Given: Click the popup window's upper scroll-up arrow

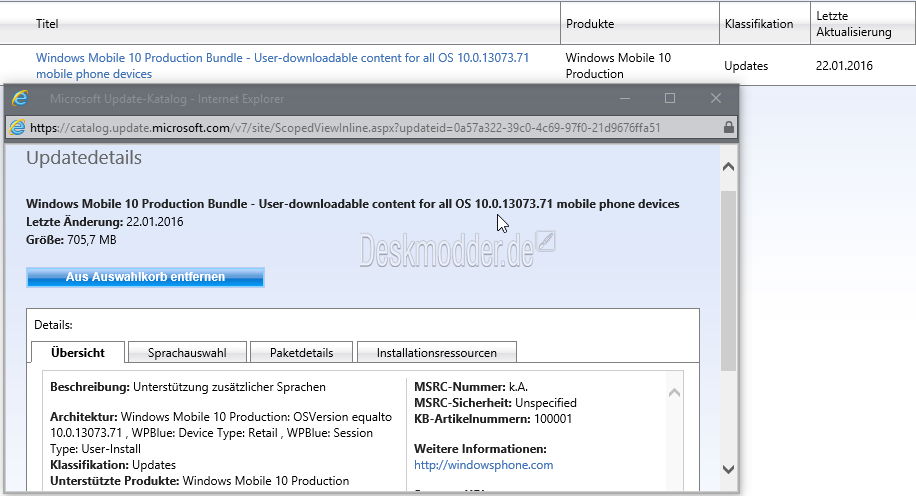Looking at the screenshot, I should point(728,167).
